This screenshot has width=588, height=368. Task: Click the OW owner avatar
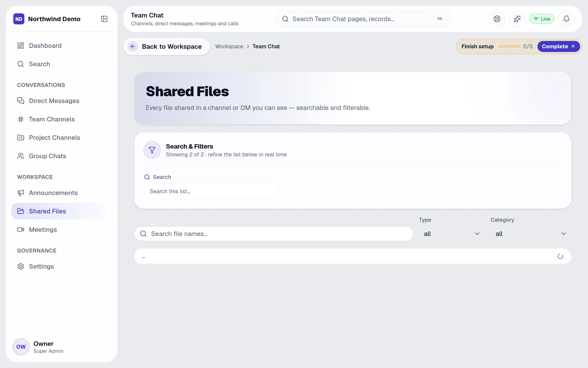(21, 347)
